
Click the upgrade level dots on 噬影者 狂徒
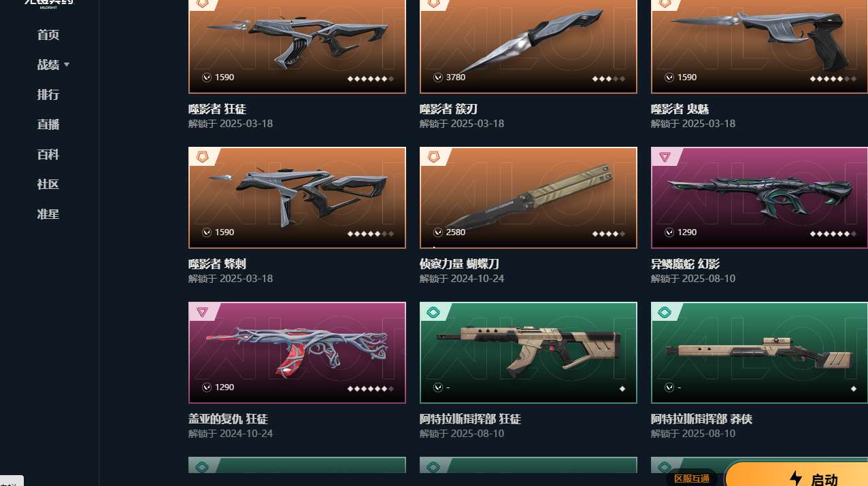(371, 79)
